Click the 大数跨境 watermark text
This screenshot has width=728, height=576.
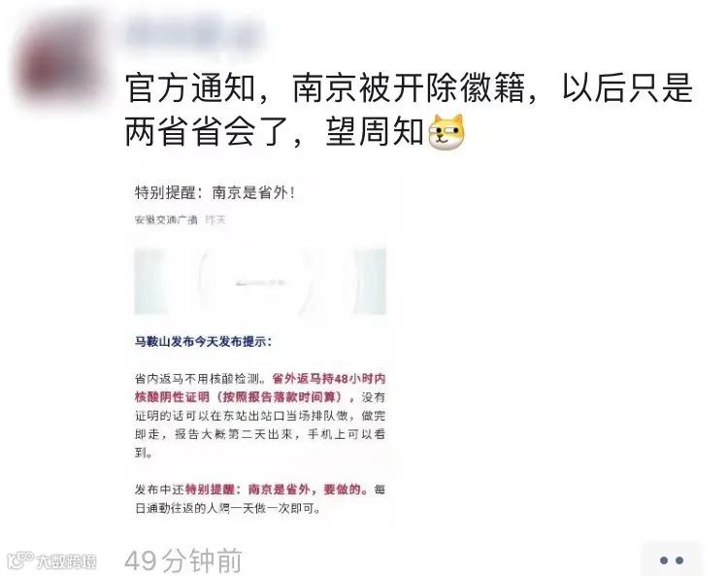pos(66,562)
